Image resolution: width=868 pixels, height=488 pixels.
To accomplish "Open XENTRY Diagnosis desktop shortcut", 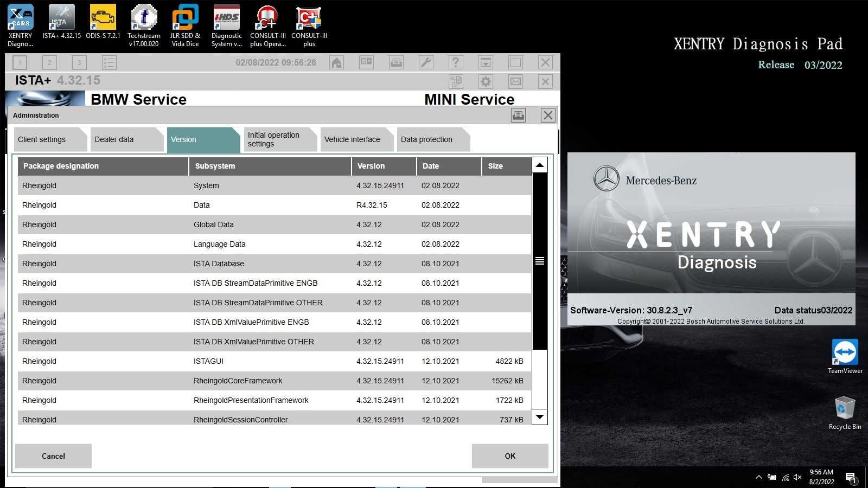I will point(21,26).
